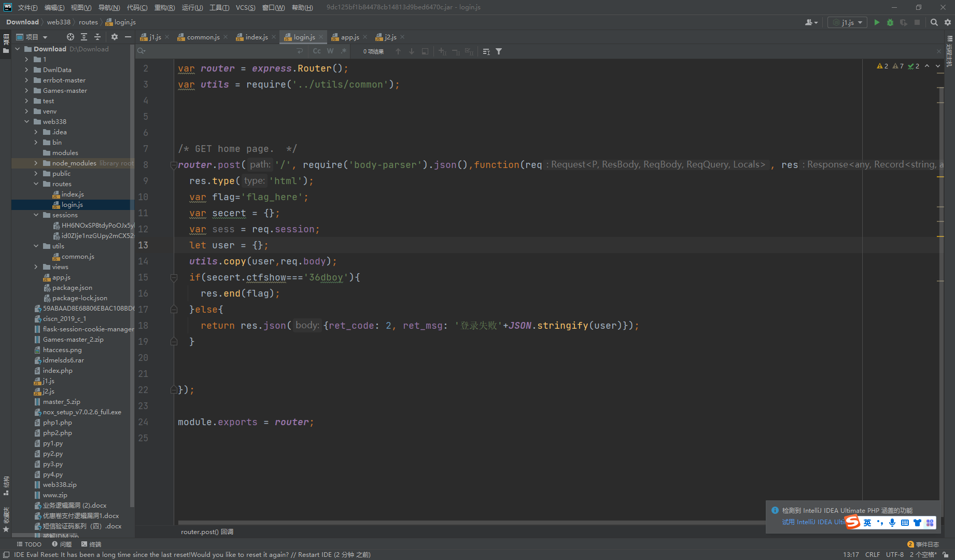Image resolution: width=955 pixels, height=560 pixels.
Task: Collapse the web338 folder
Action: point(26,122)
